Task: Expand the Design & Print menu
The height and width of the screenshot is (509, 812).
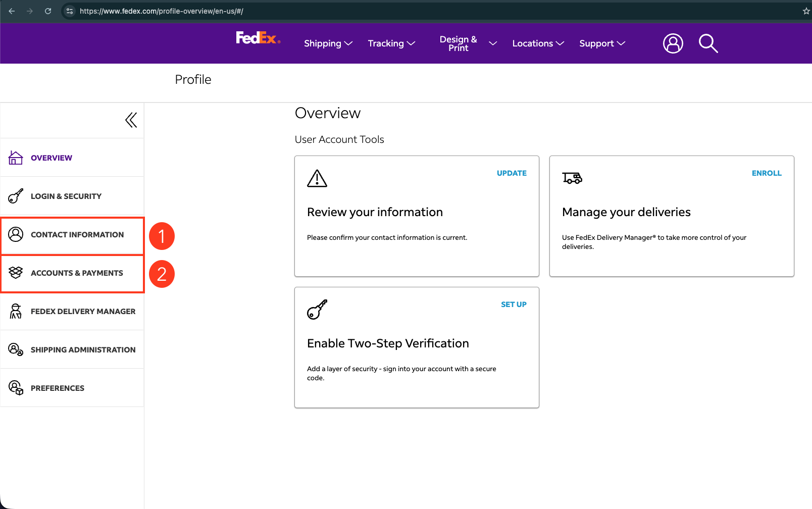Action: tap(468, 43)
